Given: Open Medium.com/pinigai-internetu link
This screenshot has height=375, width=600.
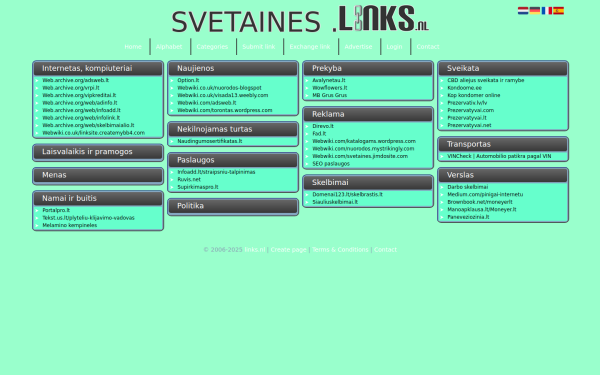Looking at the screenshot, I should click(x=485, y=195).
